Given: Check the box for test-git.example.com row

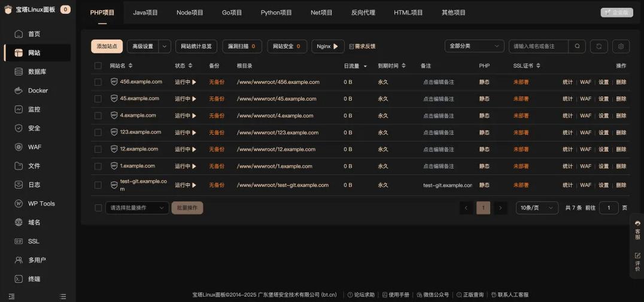Looking at the screenshot, I should pos(98,185).
